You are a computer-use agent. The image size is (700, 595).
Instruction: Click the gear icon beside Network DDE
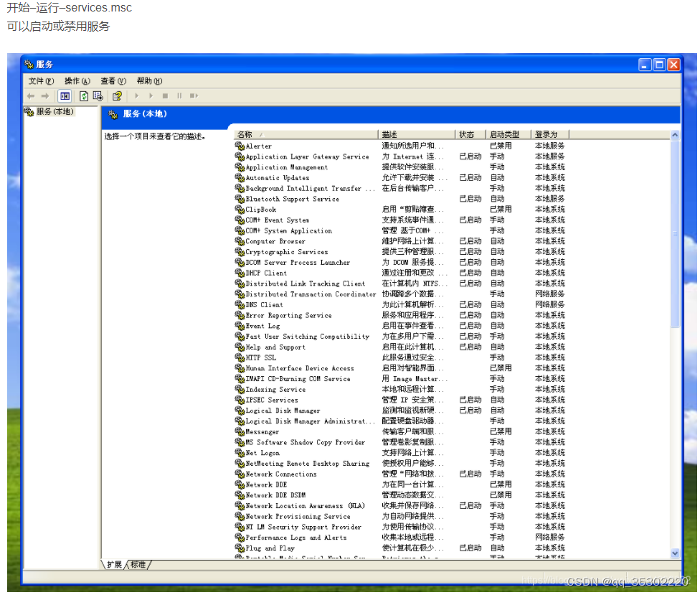(x=240, y=484)
